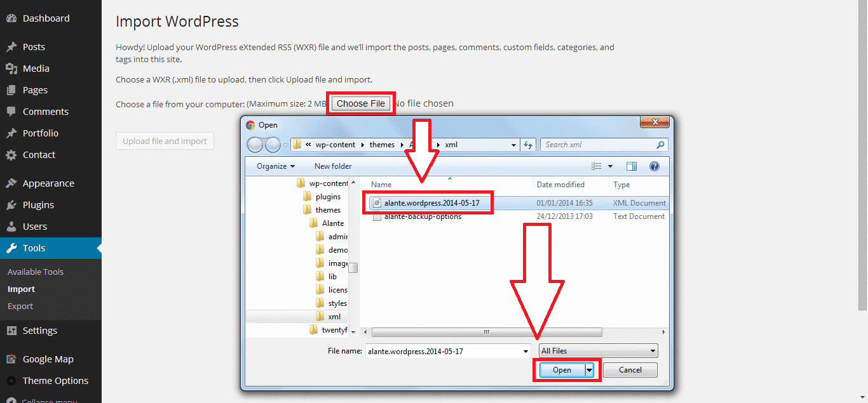Click the Pages icon in WordPress menu
Image resolution: width=868 pixels, height=403 pixels.
pyautogui.click(x=11, y=90)
